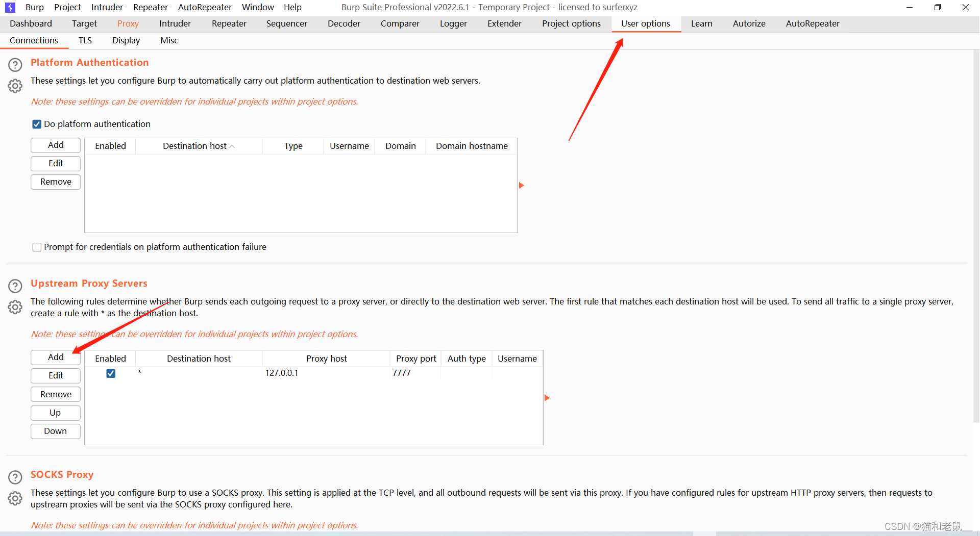Screen dimensions: 980x536
Task: Open the Learn tab
Action: [702, 23]
